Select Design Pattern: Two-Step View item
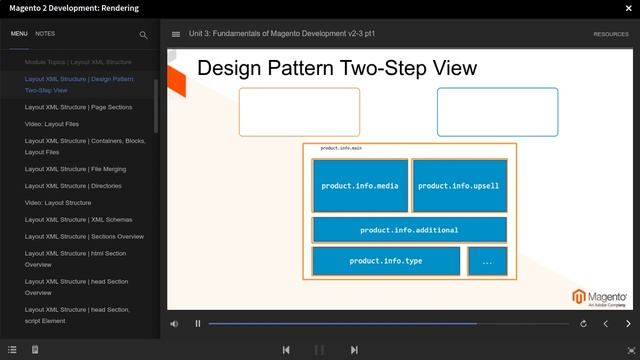 [80, 84]
